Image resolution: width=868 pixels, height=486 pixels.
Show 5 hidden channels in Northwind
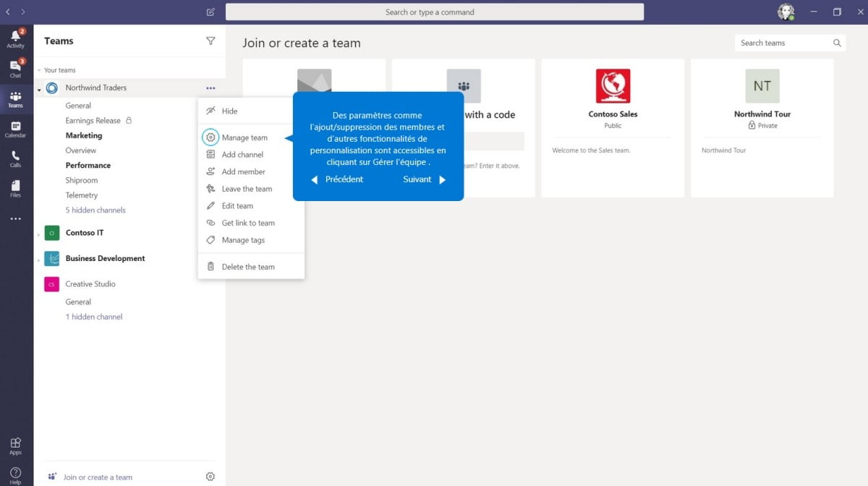(x=95, y=210)
